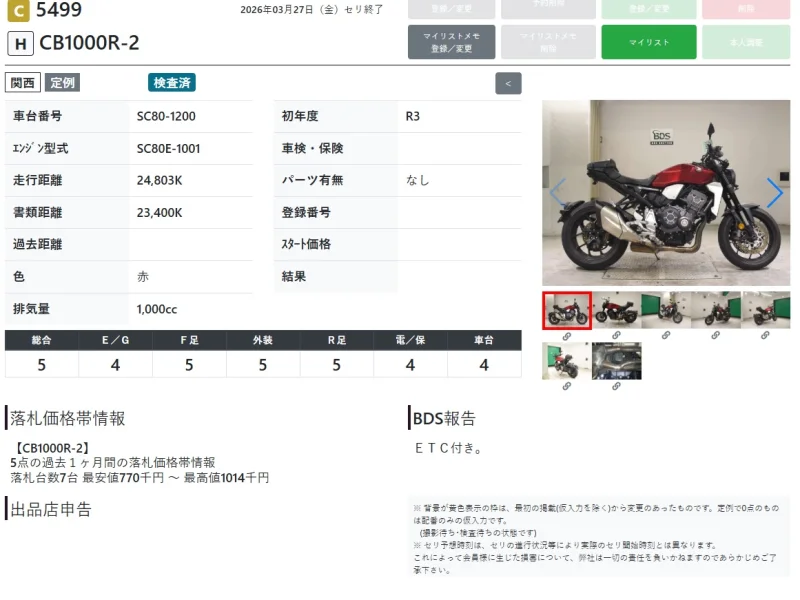Screen dimensions: 800x600
Task: Click link icon under fourth thumbnail
Action: click(716, 335)
